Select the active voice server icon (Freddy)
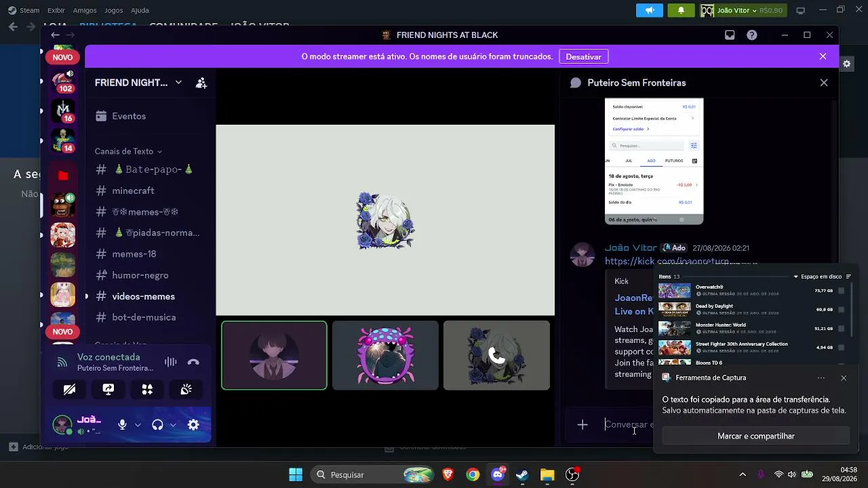Screen dimensions: 868x488 pyautogui.click(x=63, y=205)
